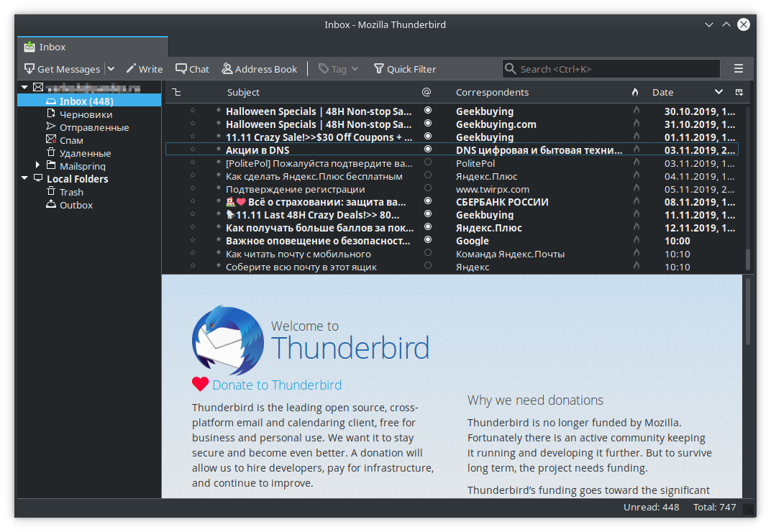Expand the Mailspring folder
This screenshot has width=771, height=532.
point(37,165)
